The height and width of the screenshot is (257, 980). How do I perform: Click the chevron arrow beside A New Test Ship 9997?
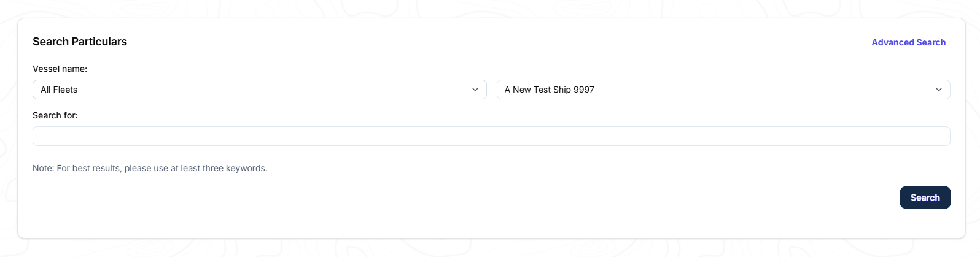coord(939,90)
